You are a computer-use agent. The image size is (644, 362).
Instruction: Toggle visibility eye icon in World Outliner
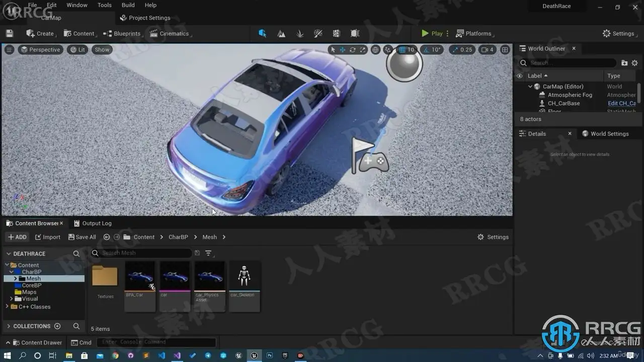click(520, 76)
